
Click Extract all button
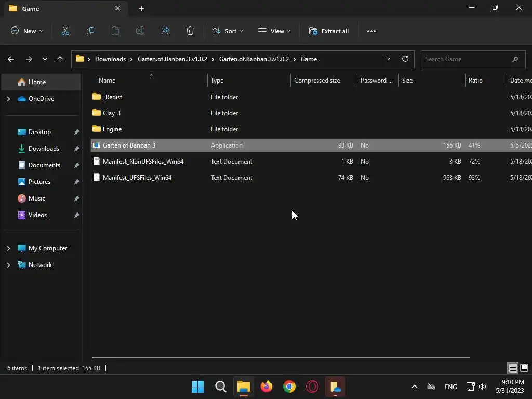(329, 31)
